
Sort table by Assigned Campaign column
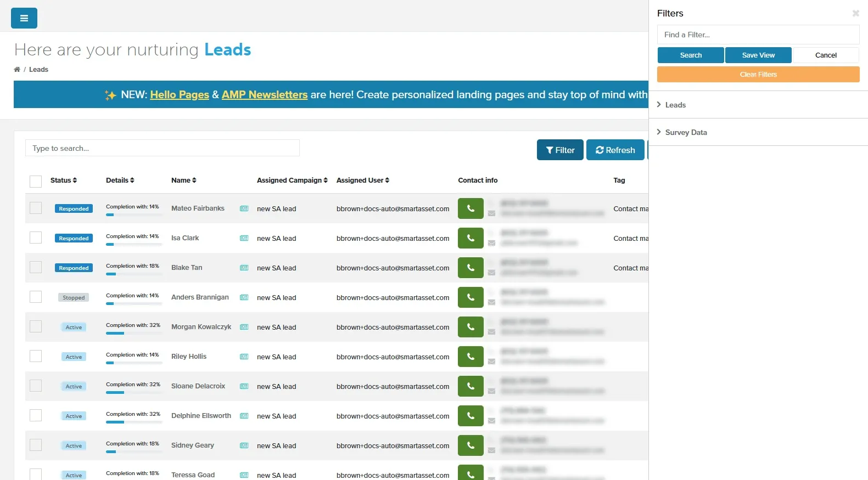pos(292,180)
